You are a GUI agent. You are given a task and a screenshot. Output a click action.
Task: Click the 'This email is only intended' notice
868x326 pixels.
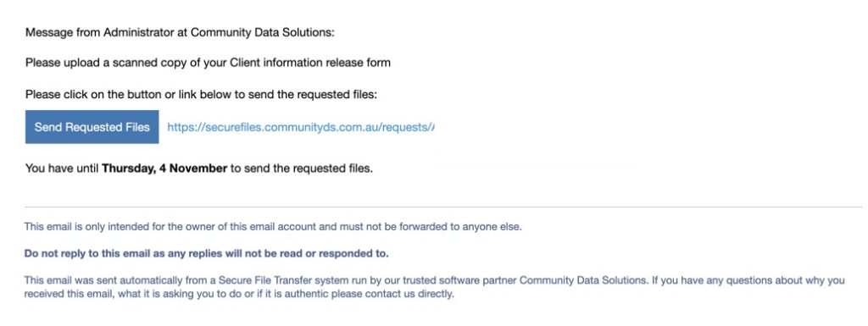pyautogui.click(x=273, y=227)
